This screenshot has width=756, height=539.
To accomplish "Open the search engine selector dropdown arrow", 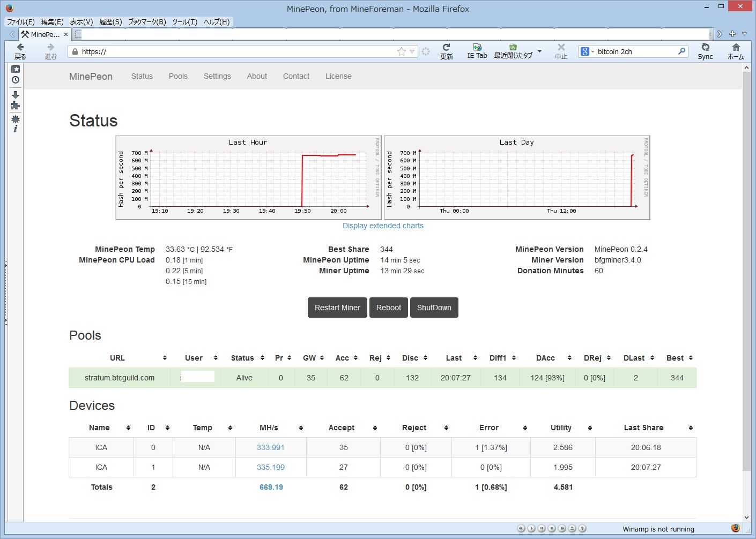I will pos(592,52).
